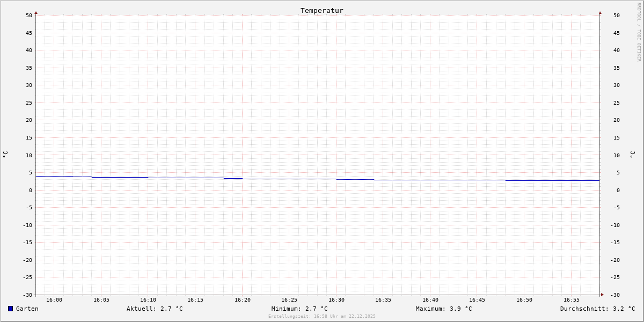Click the Garten legend label

pyautogui.click(x=27, y=309)
